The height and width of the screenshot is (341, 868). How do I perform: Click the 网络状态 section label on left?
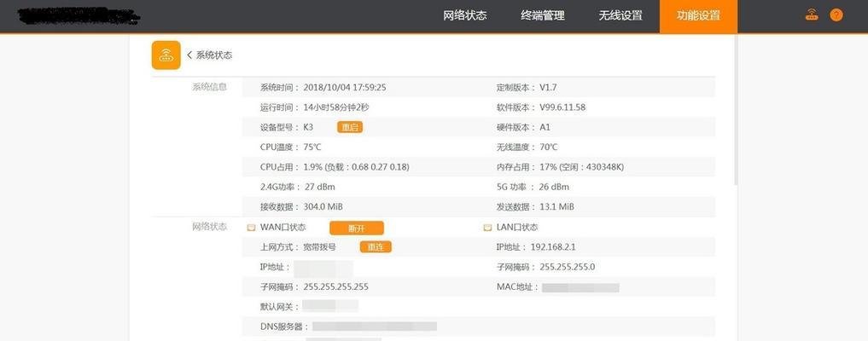(209, 227)
